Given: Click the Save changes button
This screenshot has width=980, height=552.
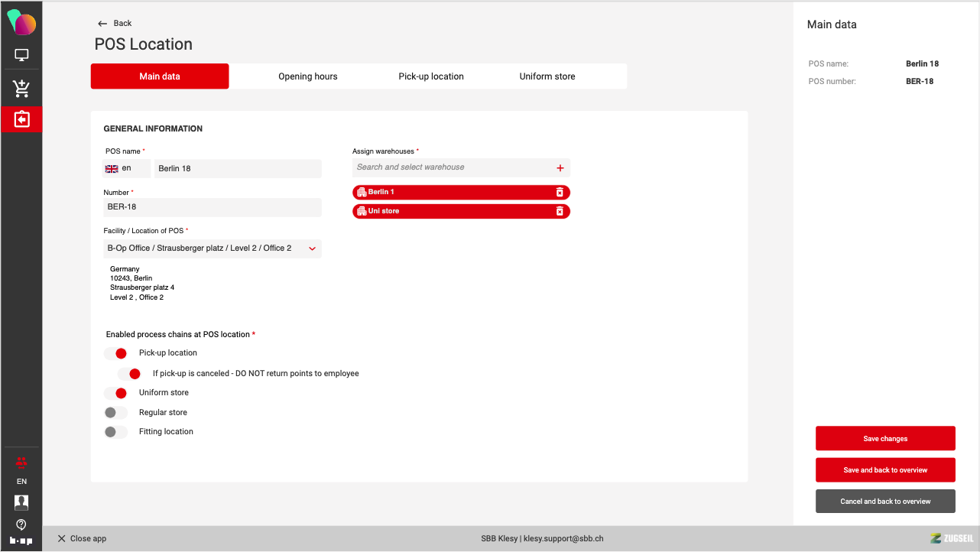Looking at the screenshot, I should tap(885, 439).
